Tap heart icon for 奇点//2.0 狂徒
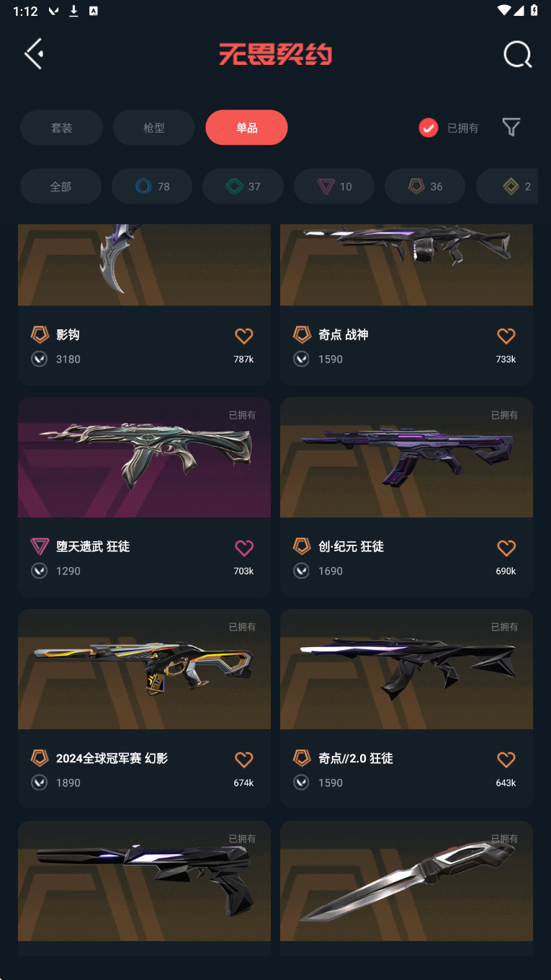 [x=506, y=759]
